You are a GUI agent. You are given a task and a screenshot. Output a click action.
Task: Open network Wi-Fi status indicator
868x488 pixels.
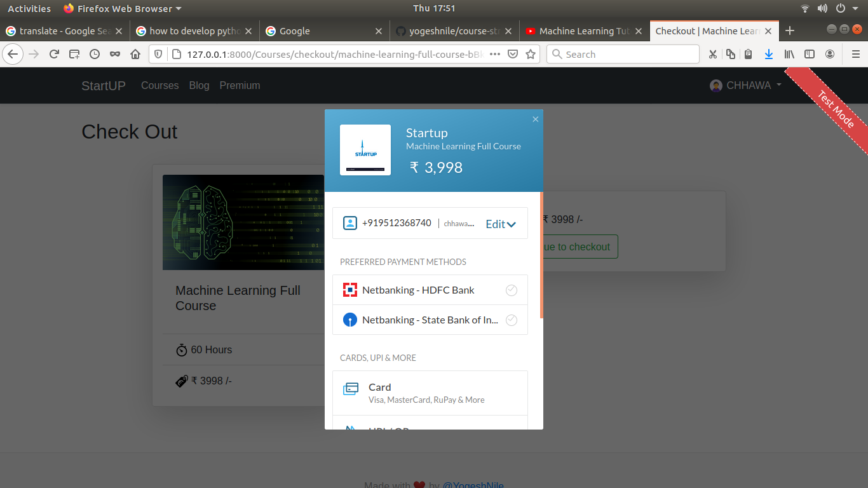click(805, 8)
